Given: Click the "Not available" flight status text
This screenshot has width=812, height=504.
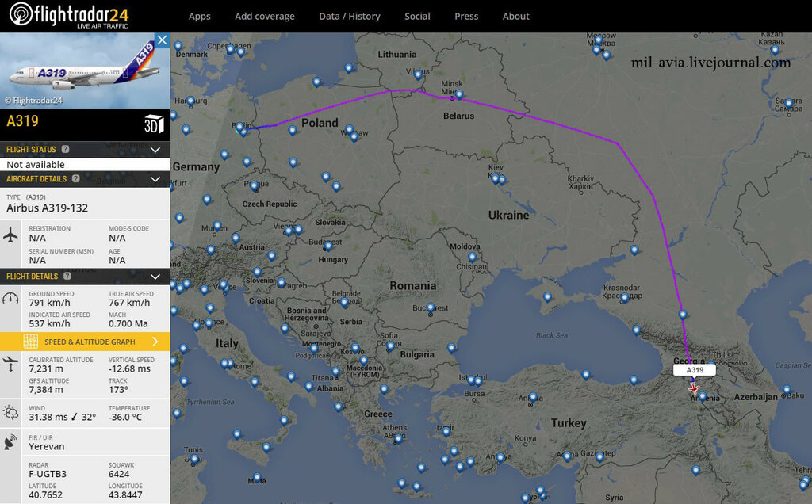Looking at the screenshot, I should [36, 165].
